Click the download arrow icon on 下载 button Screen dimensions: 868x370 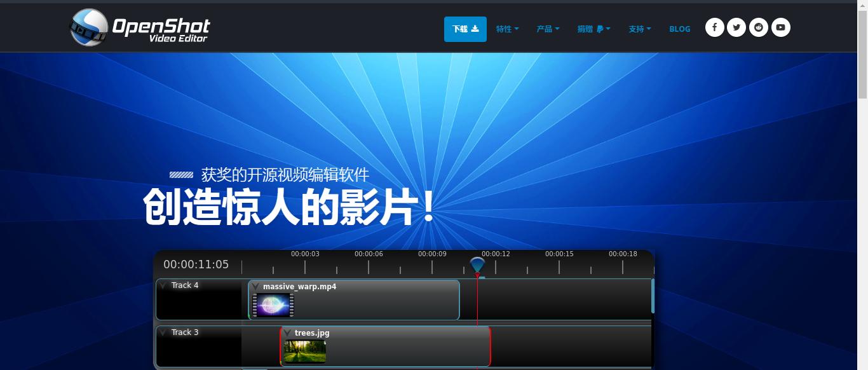pos(475,29)
